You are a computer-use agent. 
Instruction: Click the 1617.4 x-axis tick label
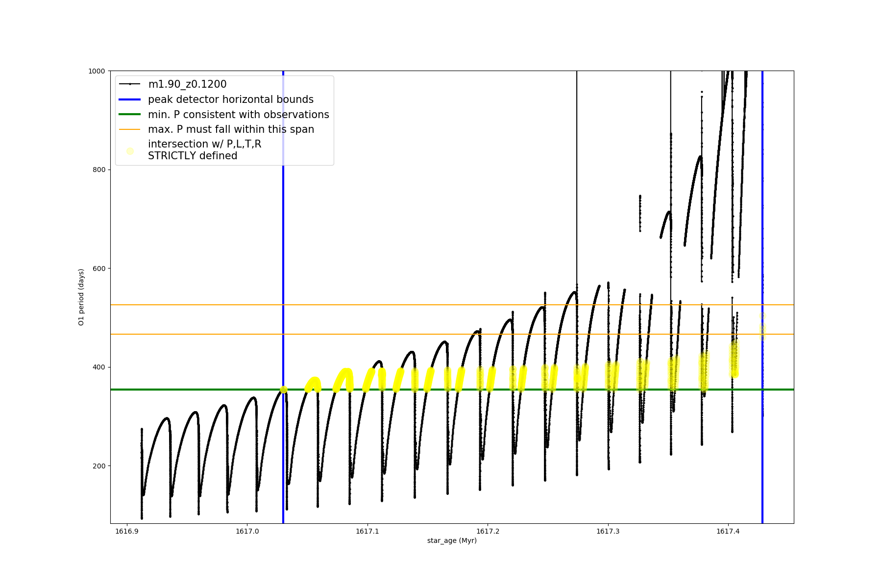point(728,531)
